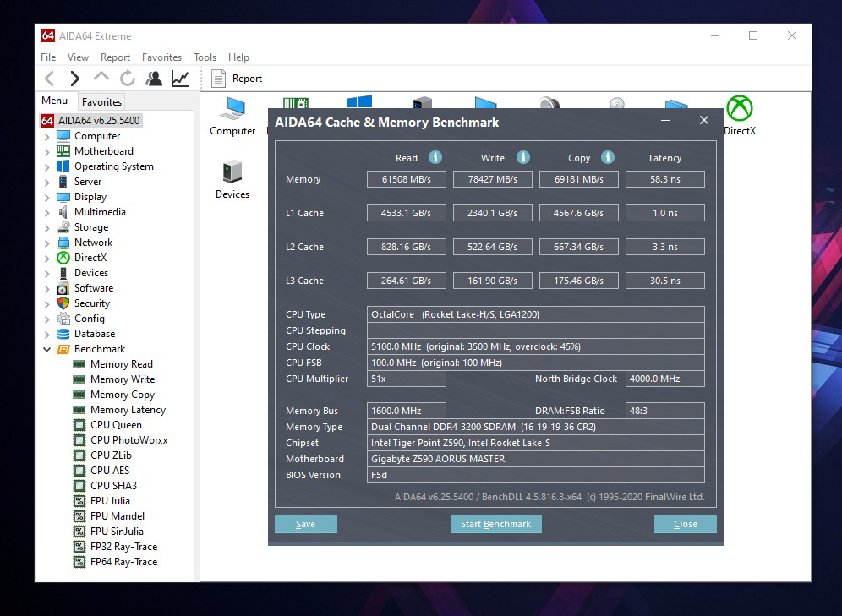Screen dimensions: 842x616
Task: Expand the Server tree node
Action: coord(47,183)
